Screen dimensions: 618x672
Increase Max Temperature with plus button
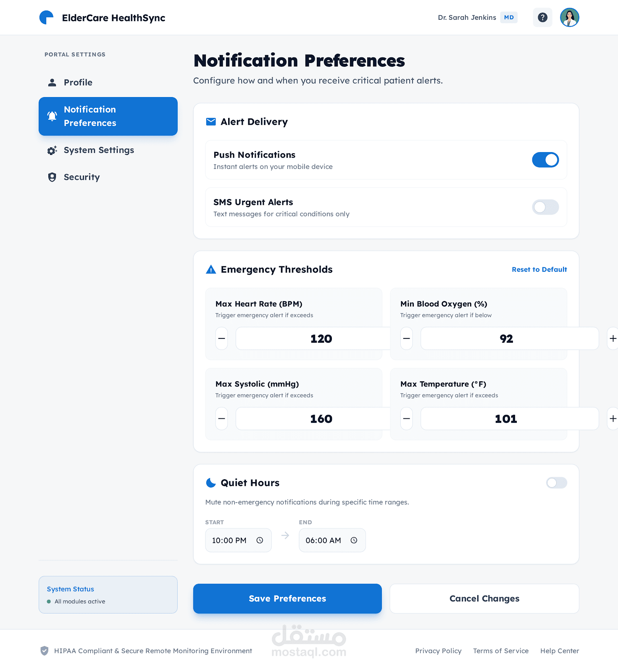click(613, 419)
